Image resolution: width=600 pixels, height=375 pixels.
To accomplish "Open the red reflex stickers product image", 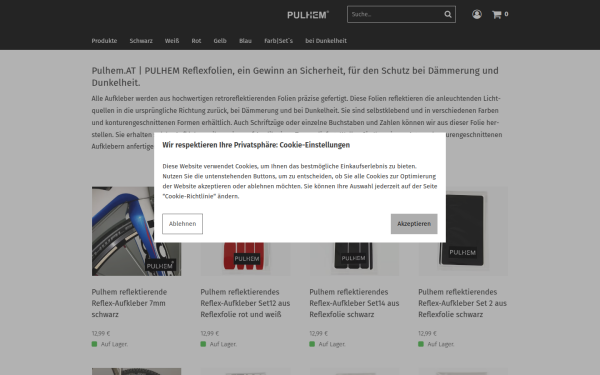I will (x=245, y=259).
